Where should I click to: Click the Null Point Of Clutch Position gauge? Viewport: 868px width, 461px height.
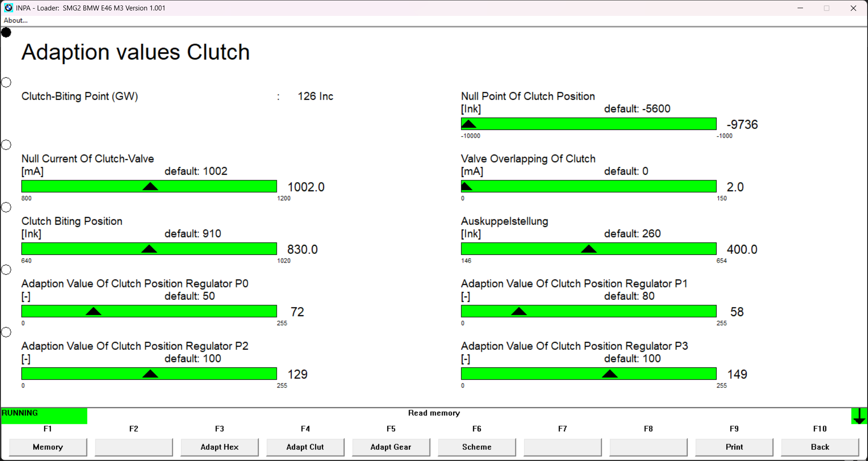point(589,124)
